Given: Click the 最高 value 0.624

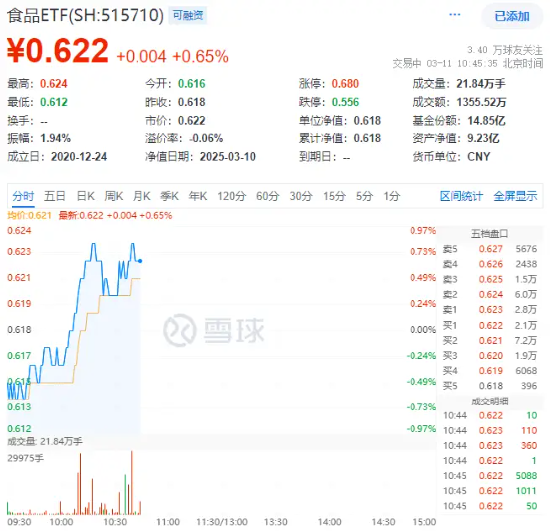Looking at the screenshot, I should click(x=53, y=84).
